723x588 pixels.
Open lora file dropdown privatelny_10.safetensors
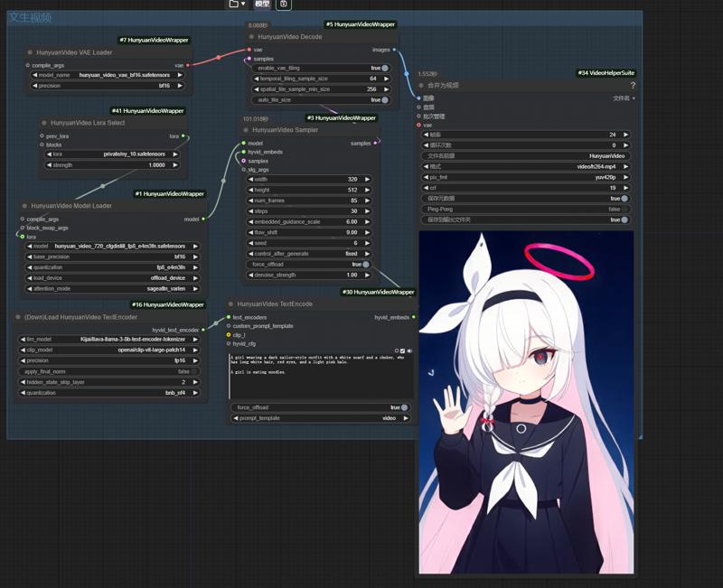tap(112, 154)
